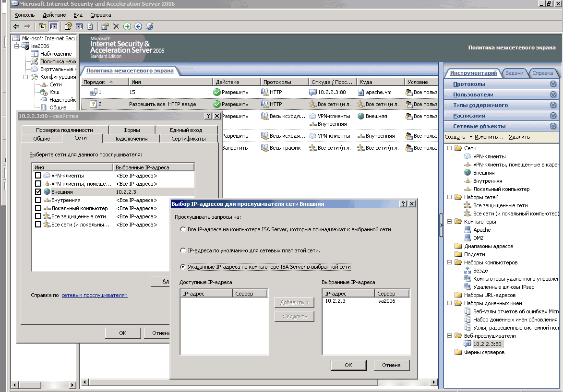
Task: Collapse the Сети folder in toolbox
Action: point(449,148)
